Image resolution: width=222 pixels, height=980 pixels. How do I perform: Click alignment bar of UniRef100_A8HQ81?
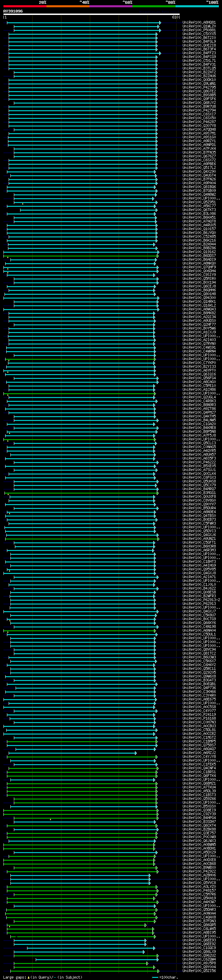[84, 23]
